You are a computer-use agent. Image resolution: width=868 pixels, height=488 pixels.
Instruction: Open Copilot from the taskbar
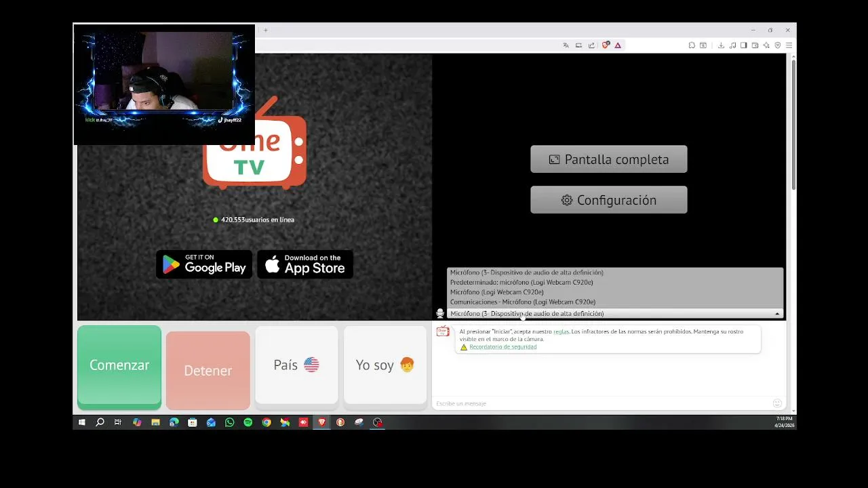click(x=137, y=422)
